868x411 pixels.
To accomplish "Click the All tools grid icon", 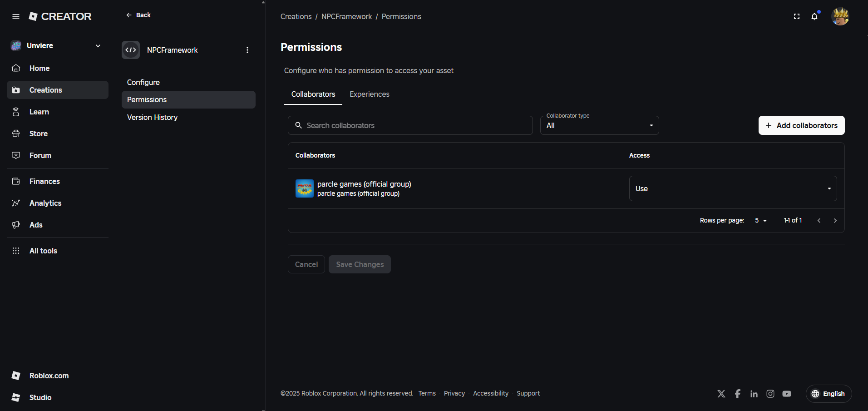I will click(x=16, y=251).
